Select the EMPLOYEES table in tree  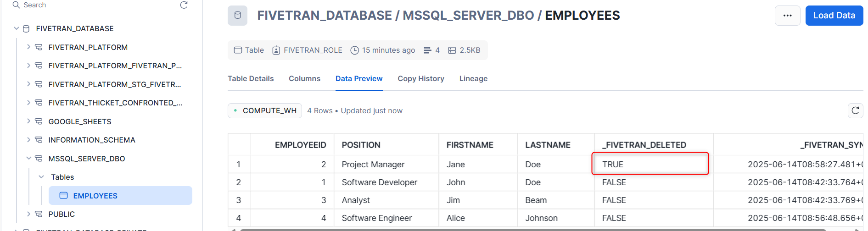click(120, 196)
